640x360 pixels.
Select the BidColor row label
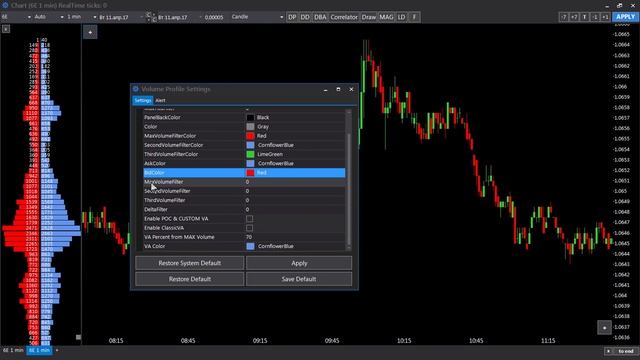click(x=155, y=173)
